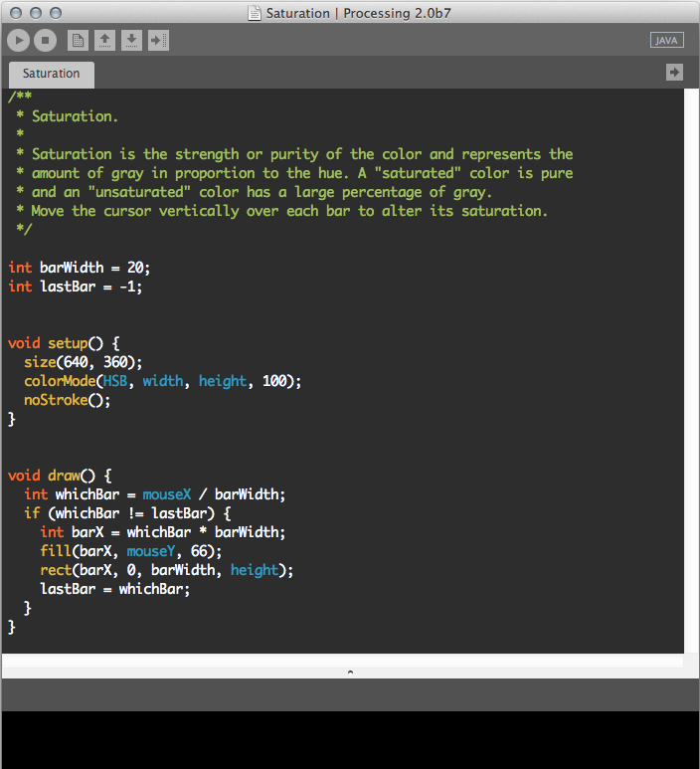Open a sketch using the up-arrow icon
700x769 pixels.
click(104, 40)
